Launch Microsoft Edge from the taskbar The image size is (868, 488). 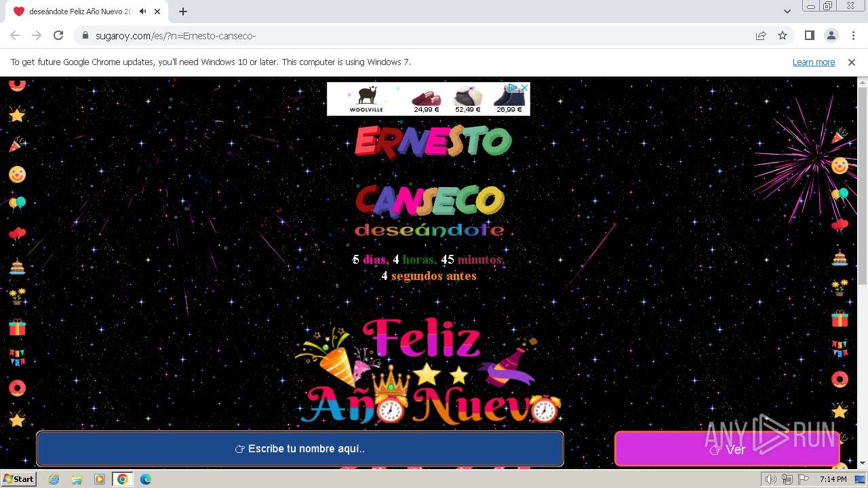coord(146,479)
